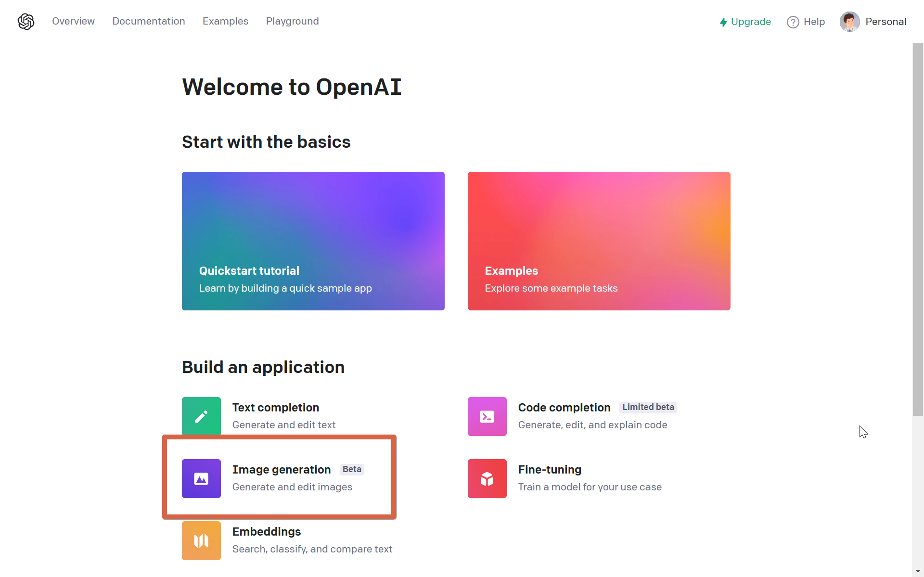Screen dimensions: 924x577
Task: Click the Text completion title link
Action: click(x=275, y=408)
